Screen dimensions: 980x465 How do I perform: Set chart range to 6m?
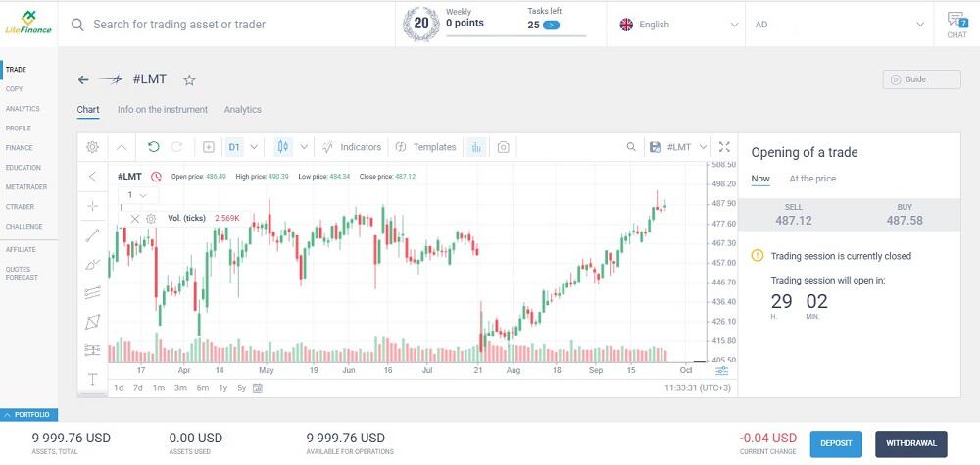[203, 388]
